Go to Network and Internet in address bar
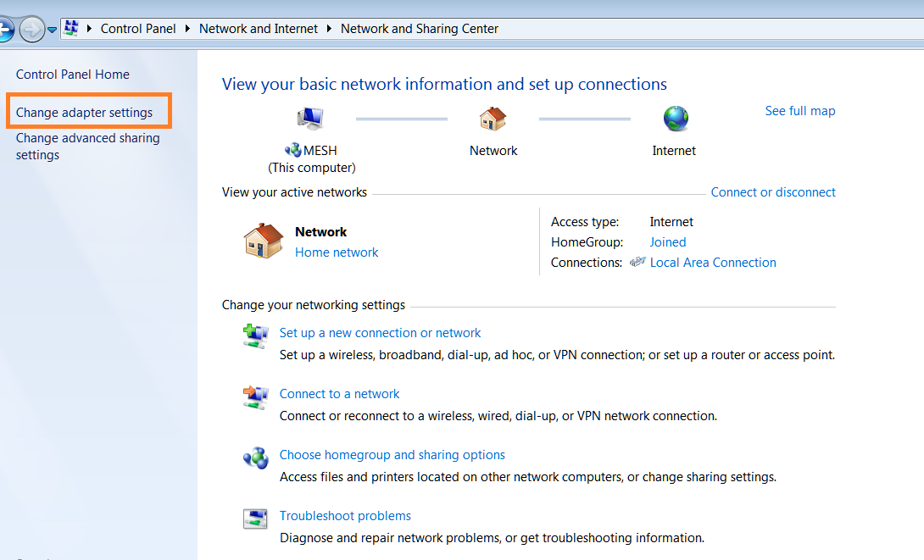This screenshot has width=924, height=560. 258,29
